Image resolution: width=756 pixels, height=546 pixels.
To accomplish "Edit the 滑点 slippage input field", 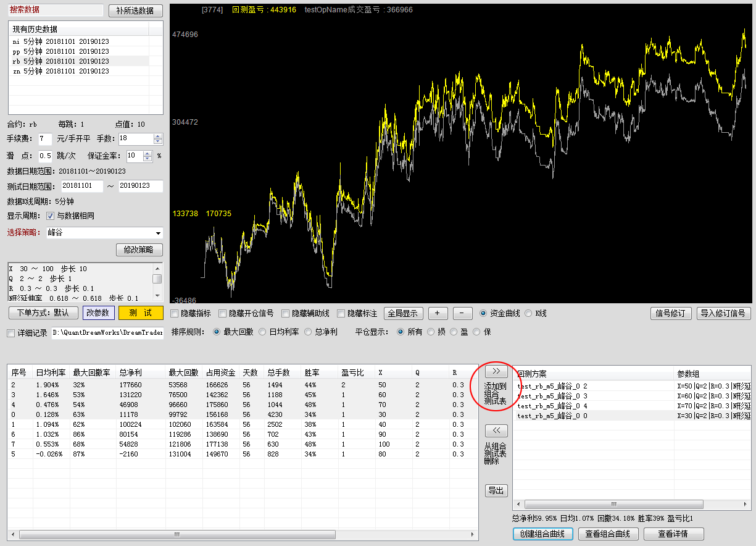I will [45, 156].
